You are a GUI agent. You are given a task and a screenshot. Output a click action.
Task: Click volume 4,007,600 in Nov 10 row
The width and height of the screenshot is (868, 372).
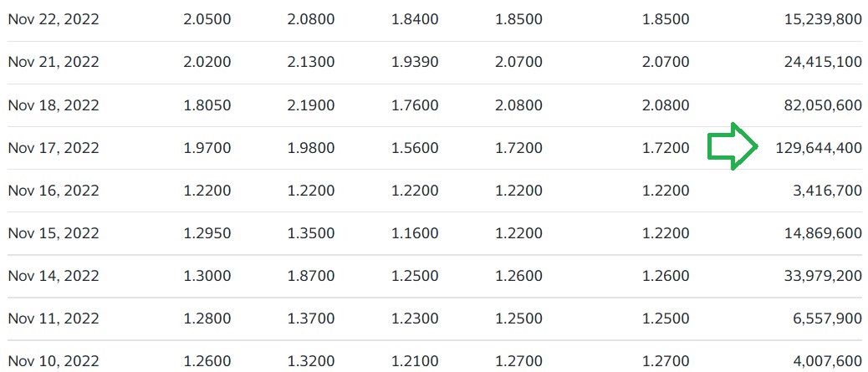[x=827, y=361]
